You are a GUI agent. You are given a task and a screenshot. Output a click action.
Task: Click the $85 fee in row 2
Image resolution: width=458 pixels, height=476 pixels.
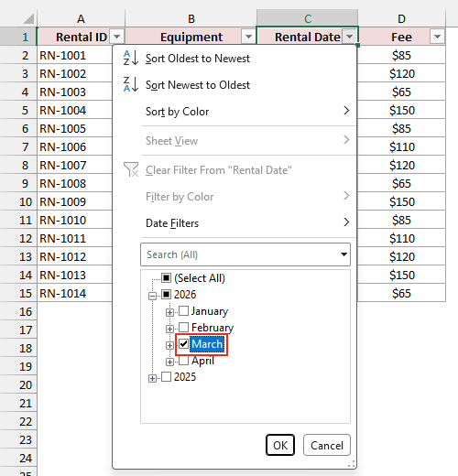coord(401,55)
